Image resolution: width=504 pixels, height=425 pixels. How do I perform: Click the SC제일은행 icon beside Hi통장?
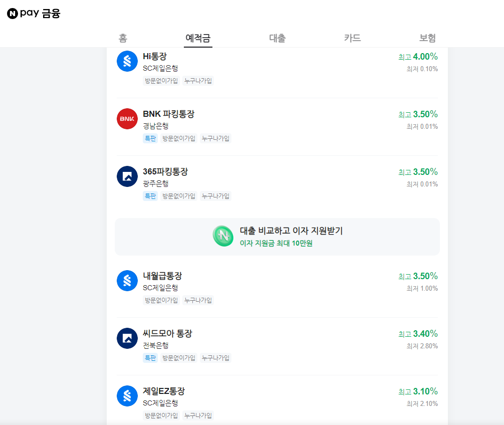point(127,61)
